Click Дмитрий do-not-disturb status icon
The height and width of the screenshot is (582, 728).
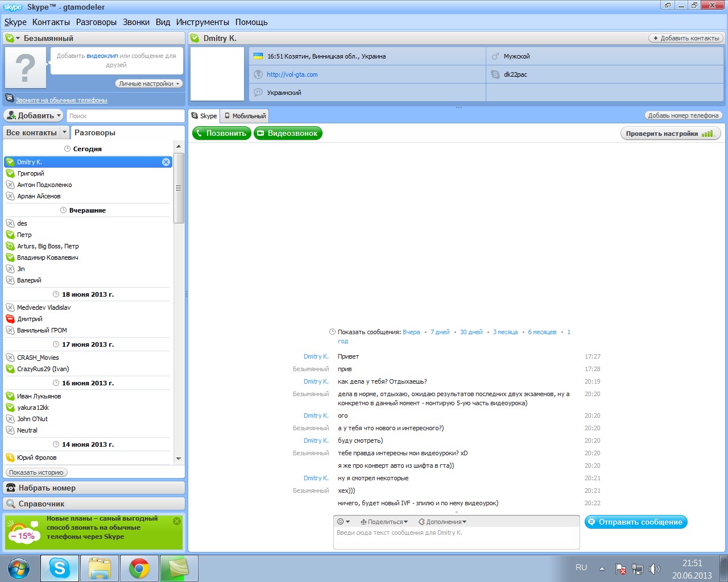tap(10, 319)
